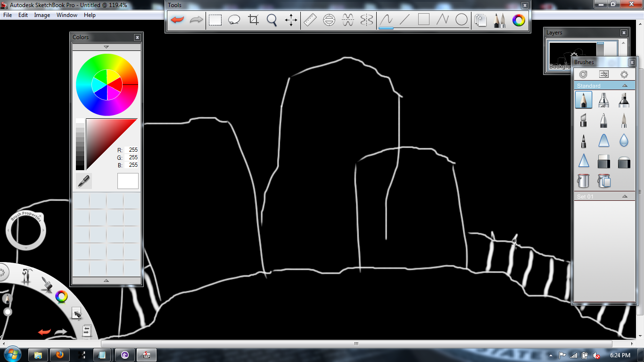This screenshot has height=362, width=644.
Task: Toggle the Symmetry tool
Action: (366, 20)
